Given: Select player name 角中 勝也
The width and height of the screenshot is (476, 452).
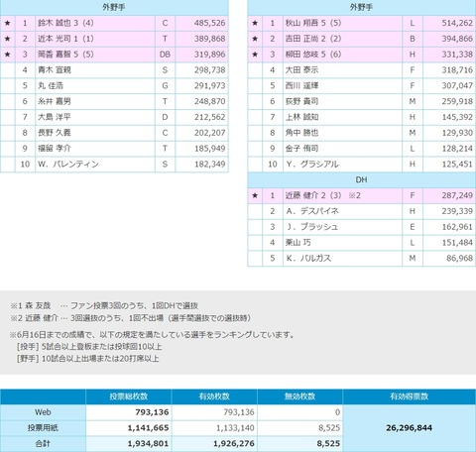Looking at the screenshot, I should click(x=301, y=133).
